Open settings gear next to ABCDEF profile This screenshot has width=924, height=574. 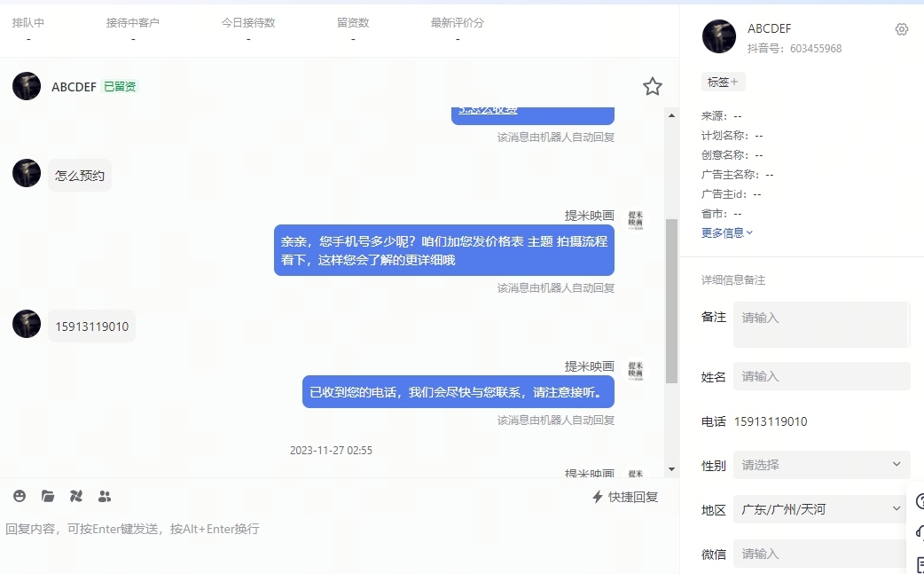tap(902, 29)
